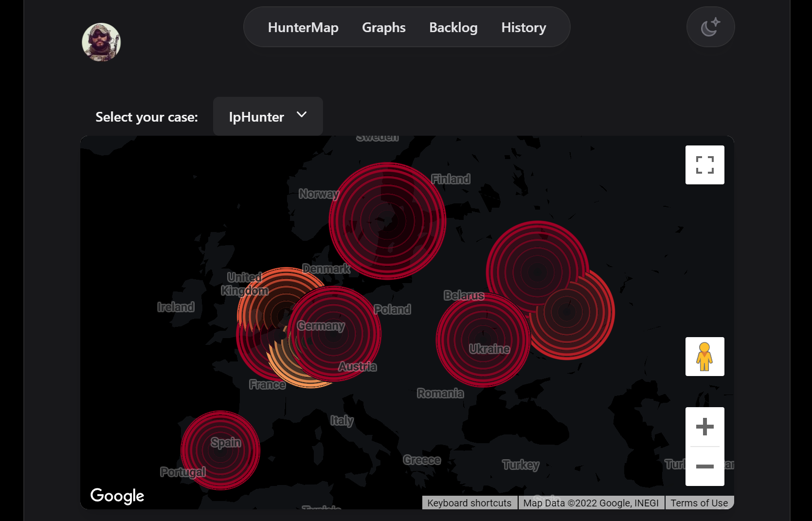Click the large hotspot near Norway and Finland
The width and height of the screenshot is (812, 521).
pyautogui.click(x=388, y=221)
